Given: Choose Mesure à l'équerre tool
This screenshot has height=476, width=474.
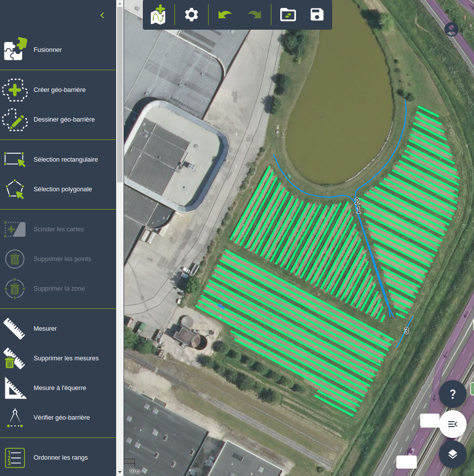Looking at the screenshot, I should point(15,388).
